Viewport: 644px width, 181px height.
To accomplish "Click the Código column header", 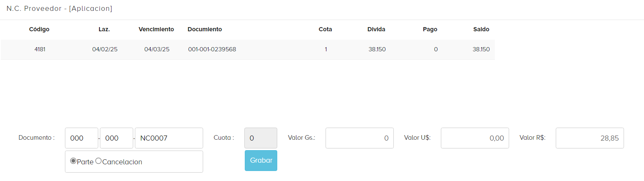I will point(39,29).
